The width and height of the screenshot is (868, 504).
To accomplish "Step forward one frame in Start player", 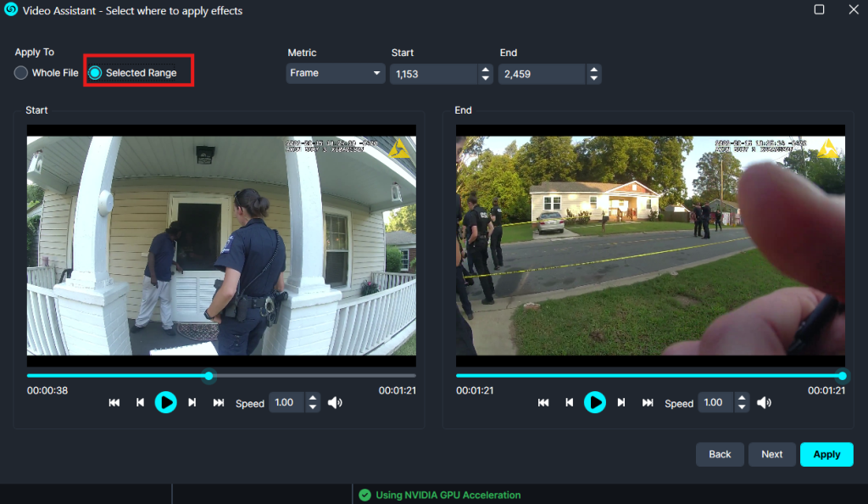I will coord(192,403).
